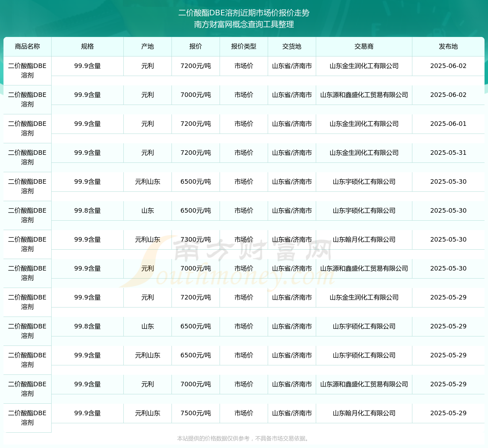Screen dimensions: 488x448
Task: Click 元利 origin in the 2025-06-01 row
Action: pyautogui.click(x=147, y=124)
